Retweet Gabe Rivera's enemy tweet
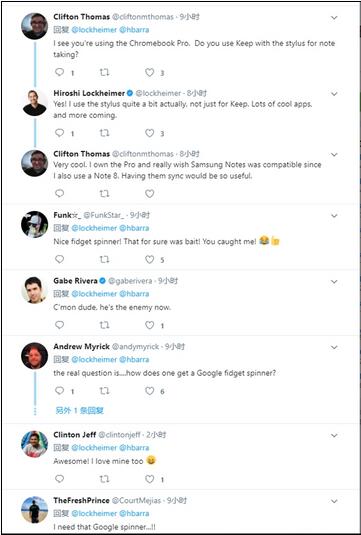The width and height of the screenshot is (361, 535). tap(104, 325)
